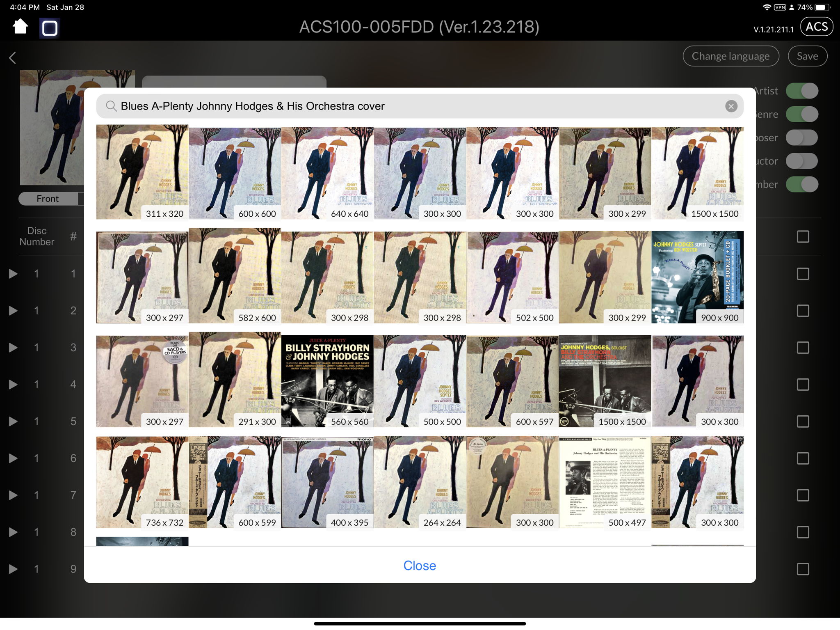
Task: Open Change language
Action: (x=730, y=56)
